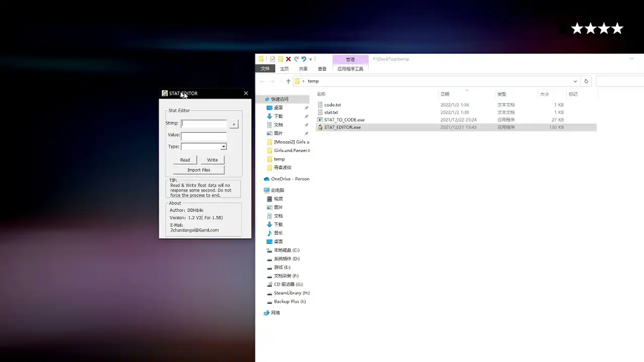Open the address bar history dropdown
The image size is (644, 362).
[x=575, y=81]
